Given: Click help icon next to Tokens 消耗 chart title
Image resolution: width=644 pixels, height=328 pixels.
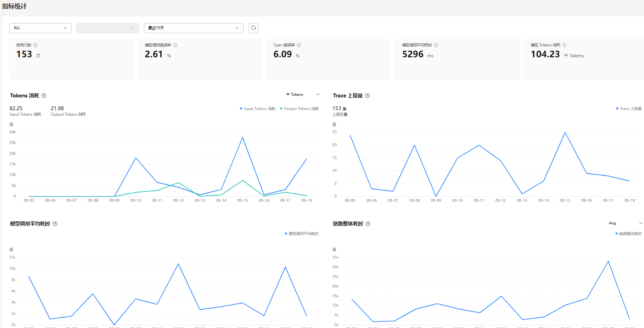Looking at the screenshot, I should tap(44, 96).
